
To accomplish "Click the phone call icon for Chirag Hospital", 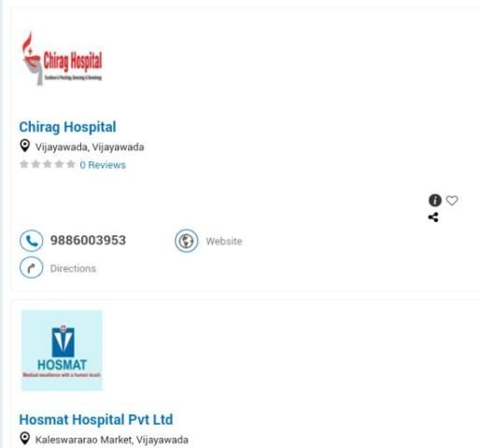I will pos(31,241).
